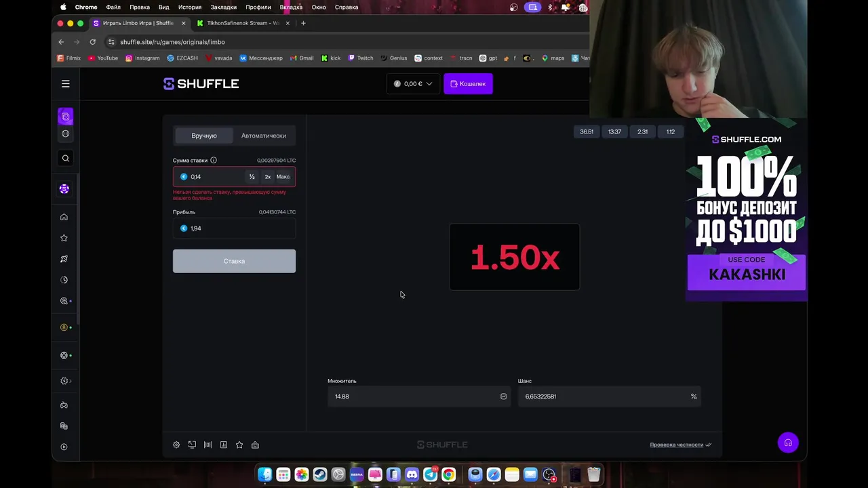Select the 2.31 history result chip
868x488 pixels.
(x=642, y=131)
